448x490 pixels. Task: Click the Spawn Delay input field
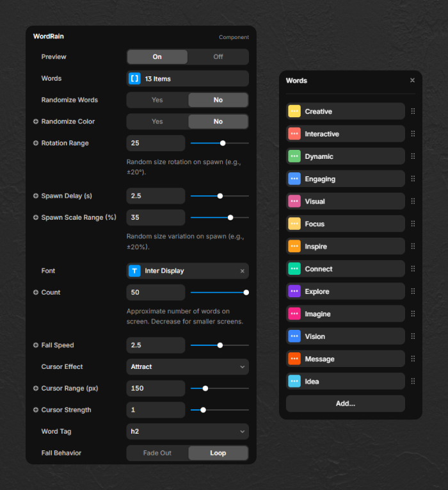(x=156, y=196)
